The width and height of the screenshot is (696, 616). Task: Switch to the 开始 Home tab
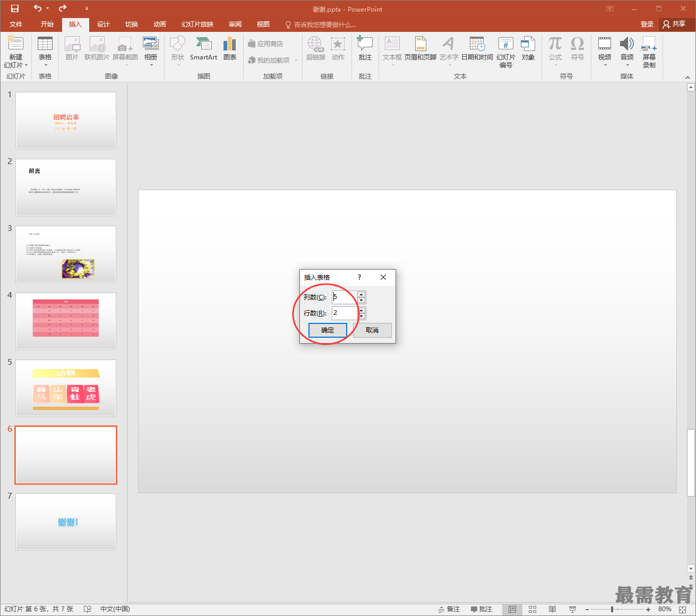47,24
